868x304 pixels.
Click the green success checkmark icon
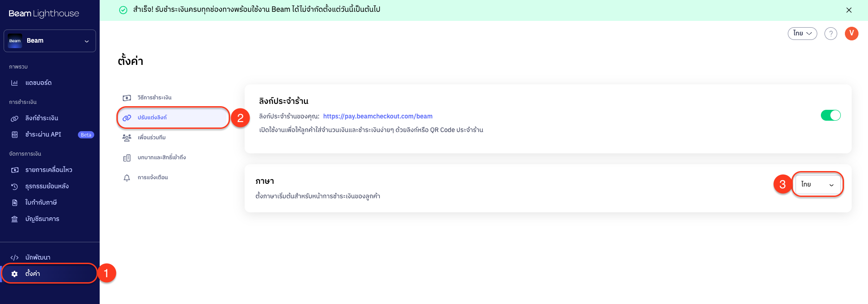tap(123, 10)
